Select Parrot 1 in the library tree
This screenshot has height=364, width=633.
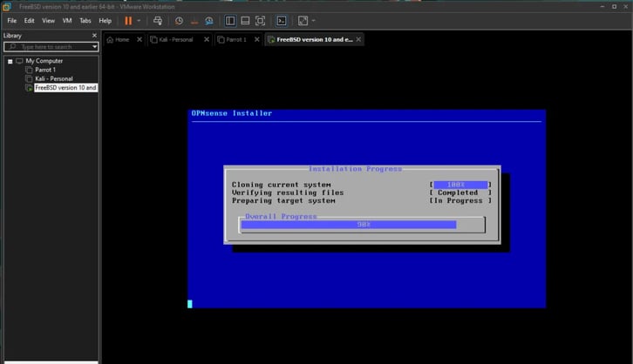(45, 70)
